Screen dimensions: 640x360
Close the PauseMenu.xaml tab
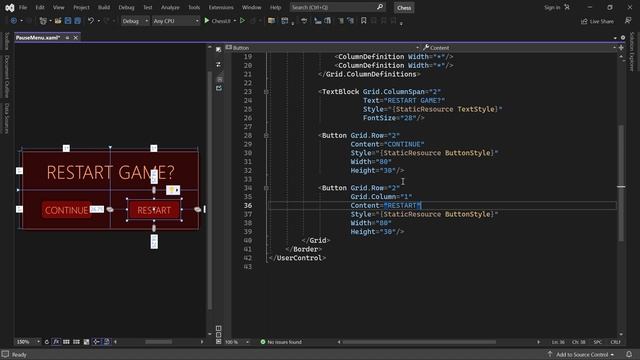click(x=76, y=38)
